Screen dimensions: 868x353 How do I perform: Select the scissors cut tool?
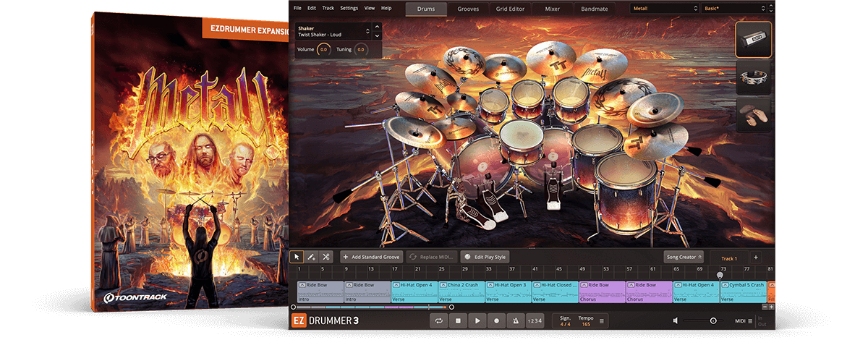tap(326, 257)
